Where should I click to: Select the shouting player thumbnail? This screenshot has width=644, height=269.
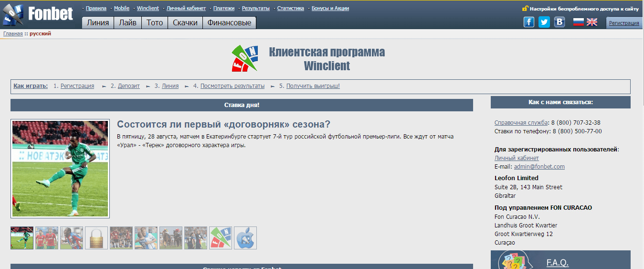(x=72, y=238)
